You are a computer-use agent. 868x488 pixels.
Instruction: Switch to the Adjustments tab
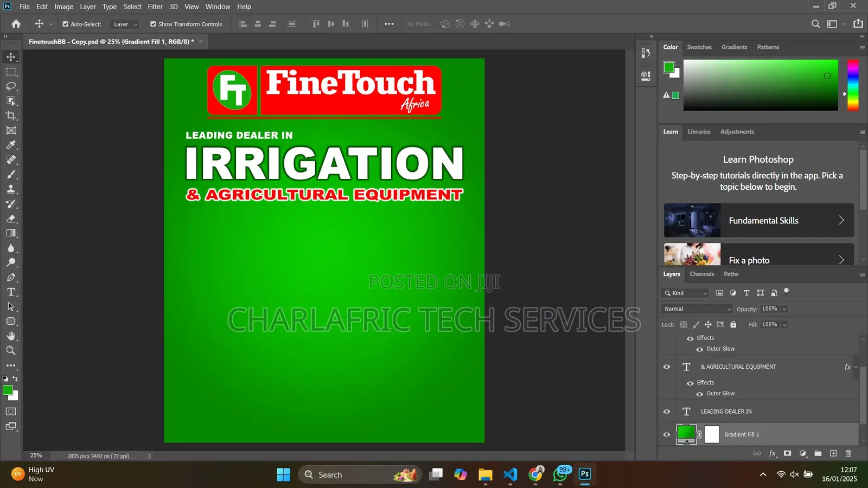(x=737, y=132)
